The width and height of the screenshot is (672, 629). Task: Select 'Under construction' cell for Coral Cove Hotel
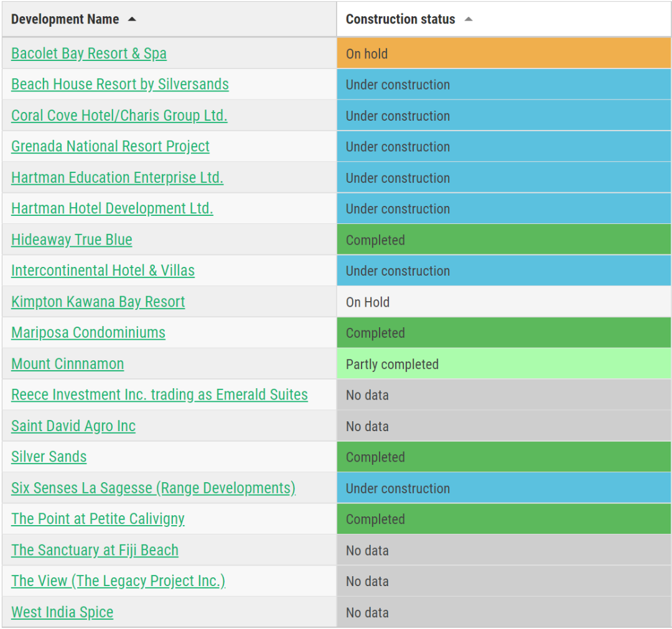(504, 116)
